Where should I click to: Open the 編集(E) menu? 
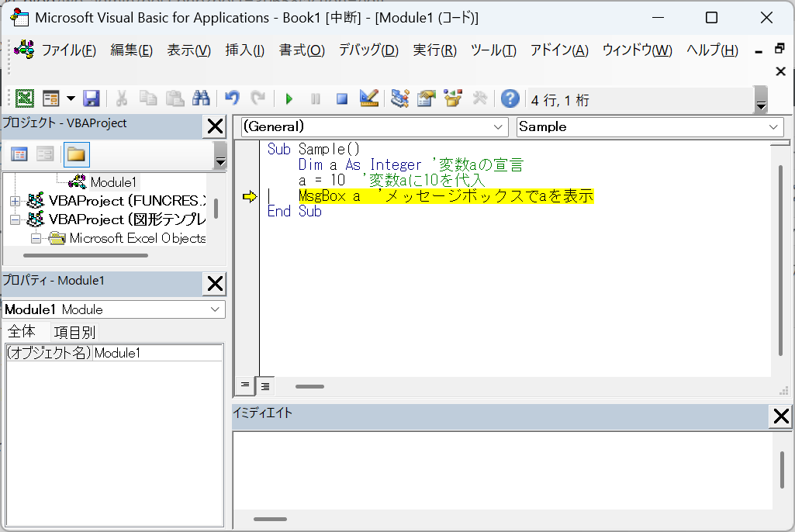click(131, 50)
